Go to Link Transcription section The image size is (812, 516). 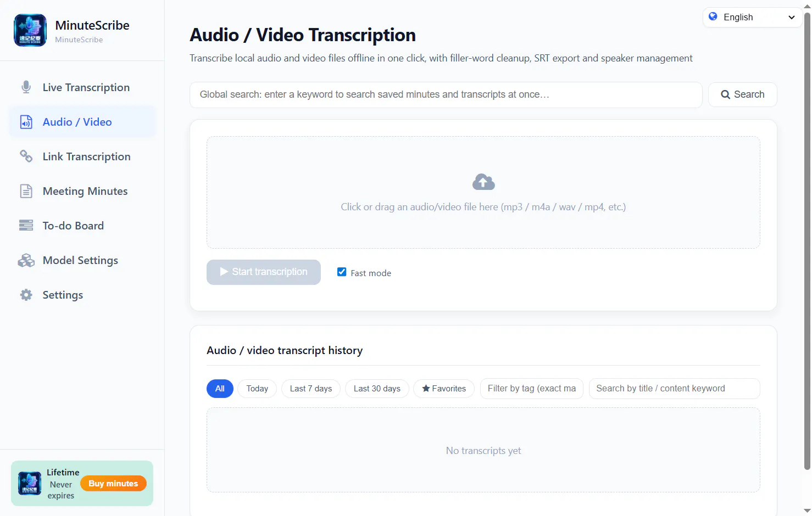pyautogui.click(x=82, y=156)
